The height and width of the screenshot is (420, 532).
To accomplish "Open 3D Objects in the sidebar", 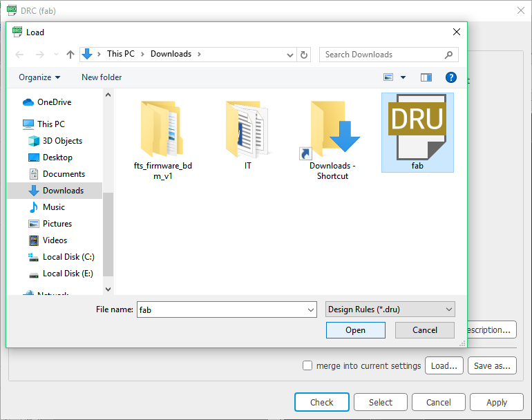I will coord(55,141).
